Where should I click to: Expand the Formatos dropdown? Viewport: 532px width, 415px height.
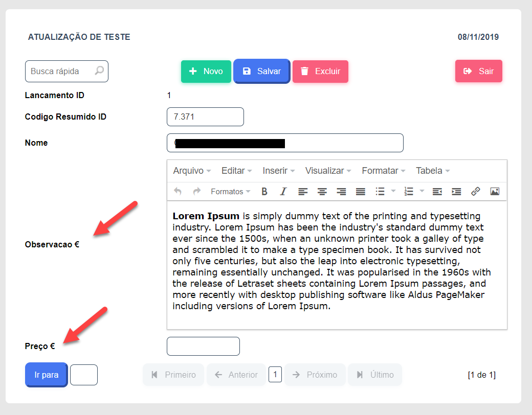(230, 192)
